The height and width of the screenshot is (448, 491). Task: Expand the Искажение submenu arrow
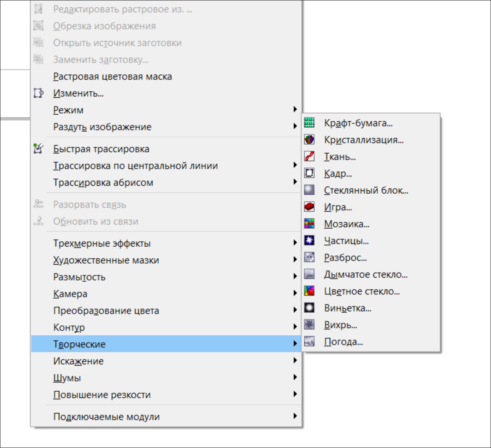point(295,360)
